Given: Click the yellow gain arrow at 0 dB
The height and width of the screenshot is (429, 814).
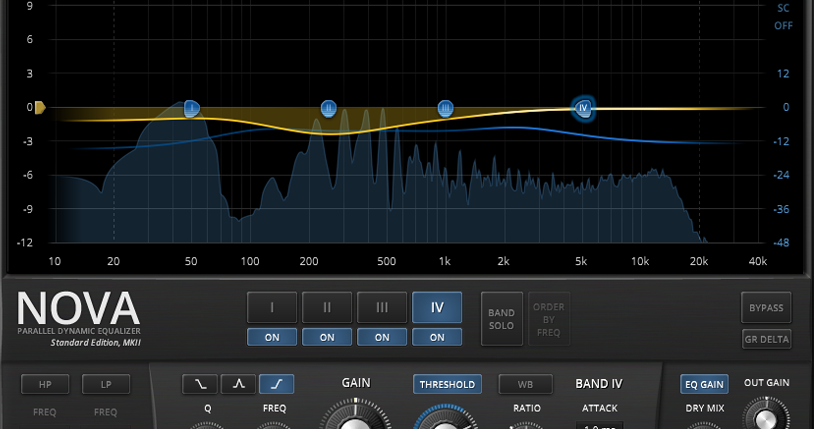Looking at the screenshot, I should click(x=40, y=107).
